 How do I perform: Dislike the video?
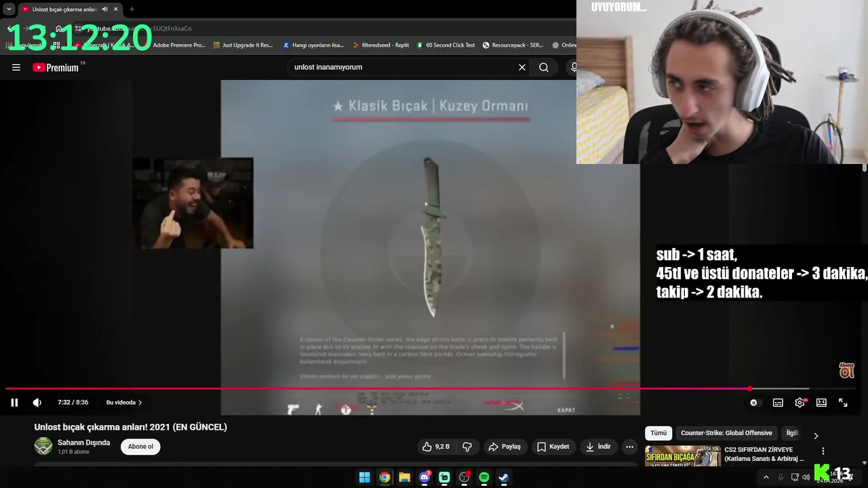[x=467, y=447]
